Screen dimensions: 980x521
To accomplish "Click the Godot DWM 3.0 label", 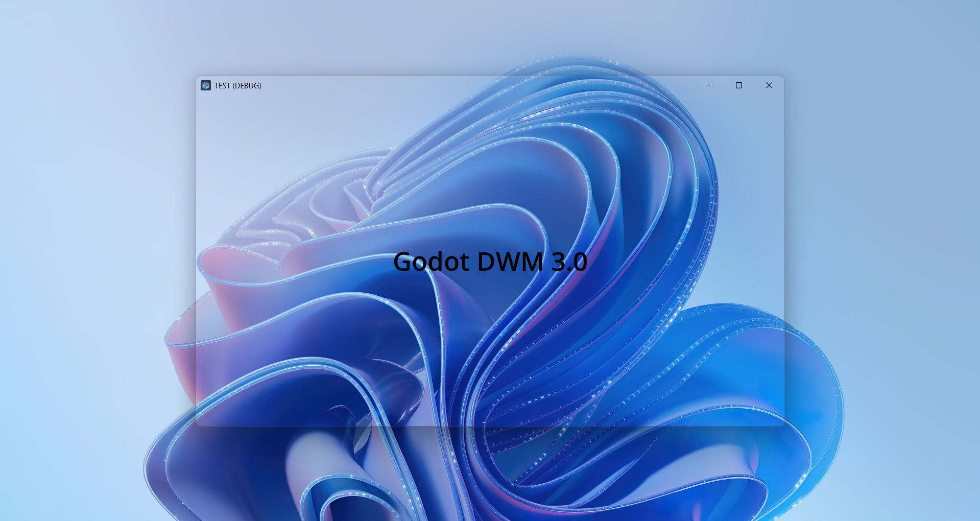I will click(x=490, y=262).
